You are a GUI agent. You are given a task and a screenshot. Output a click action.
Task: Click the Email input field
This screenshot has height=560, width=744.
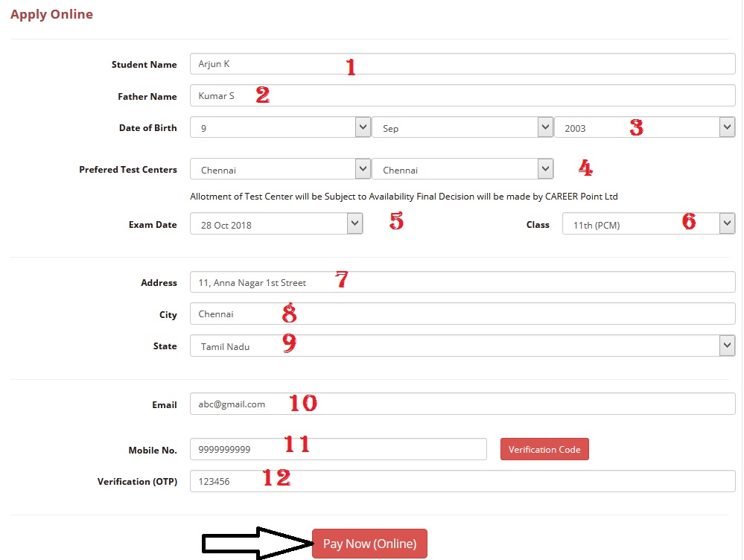462,404
